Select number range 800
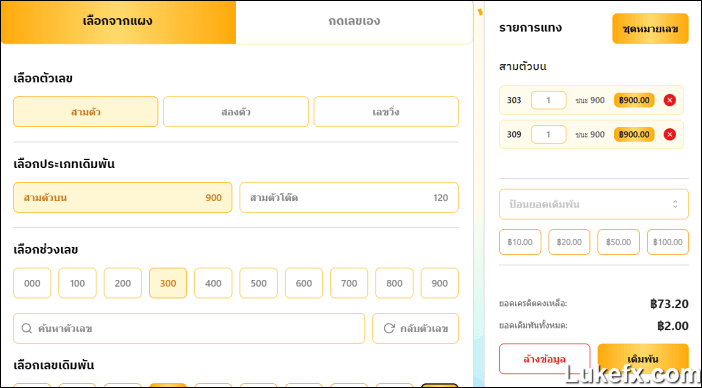This screenshot has width=702, height=388. click(x=394, y=283)
